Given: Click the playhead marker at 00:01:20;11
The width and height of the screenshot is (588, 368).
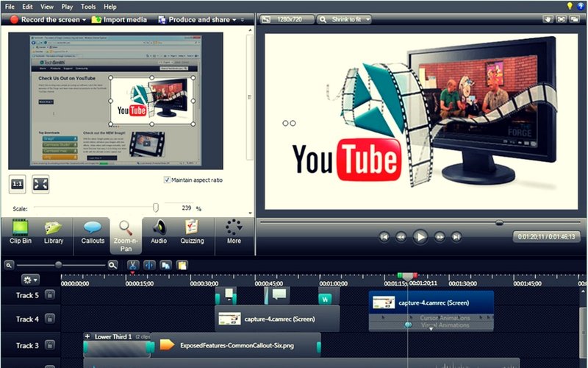Looking at the screenshot, I should coord(408,277).
